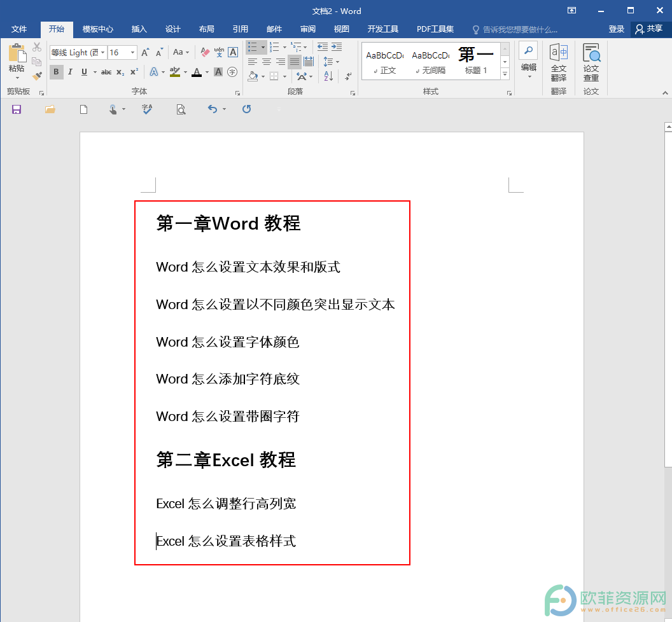This screenshot has height=622, width=672.
Task: Open the 论文查重 paper check tool
Action: point(591,63)
